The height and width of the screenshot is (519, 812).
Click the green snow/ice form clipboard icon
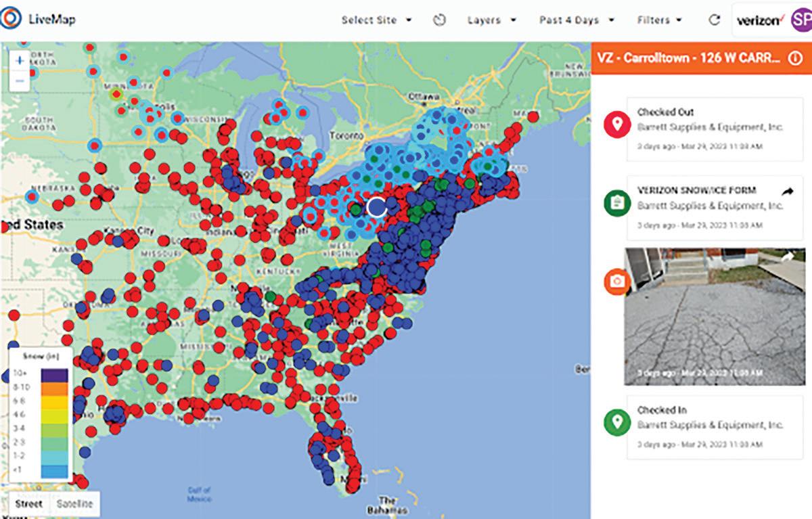point(616,202)
